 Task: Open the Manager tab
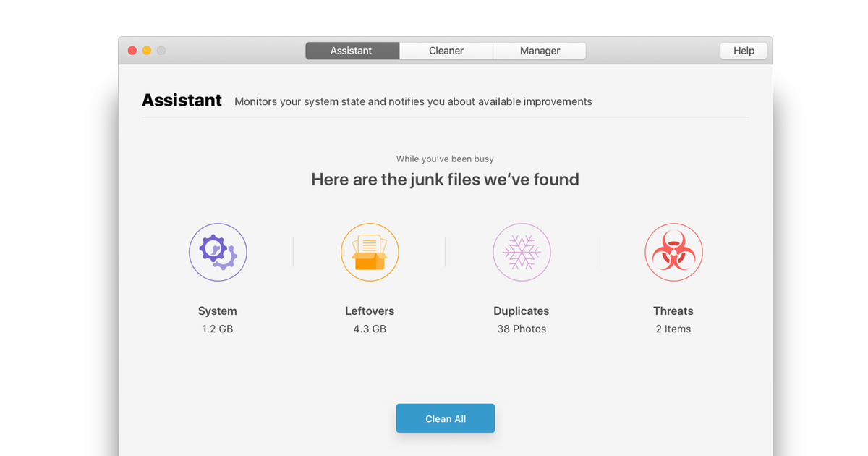[540, 51]
